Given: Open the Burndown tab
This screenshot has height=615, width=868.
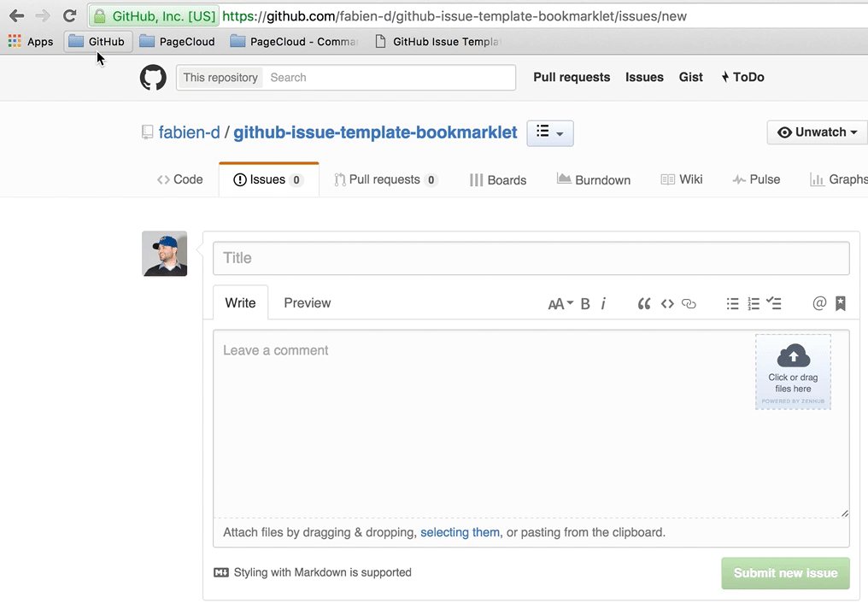Looking at the screenshot, I should point(594,180).
